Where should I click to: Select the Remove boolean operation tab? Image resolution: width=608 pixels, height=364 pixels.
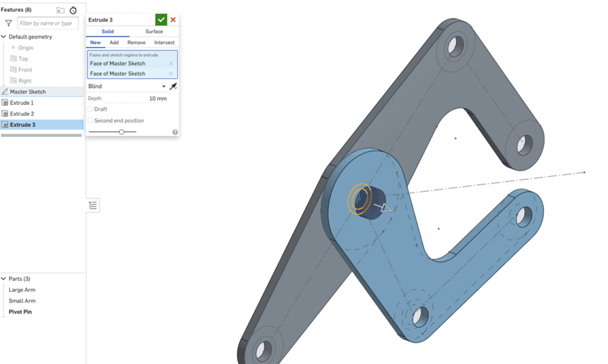(136, 43)
